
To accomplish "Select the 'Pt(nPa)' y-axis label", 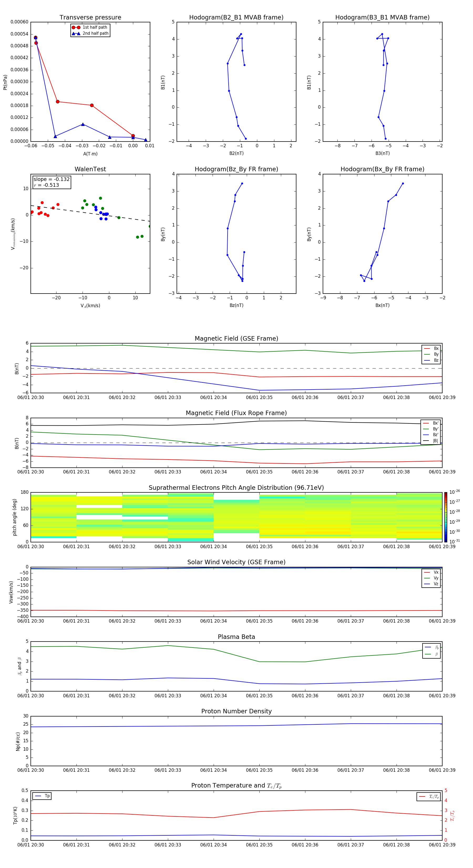I will coord(5,82).
